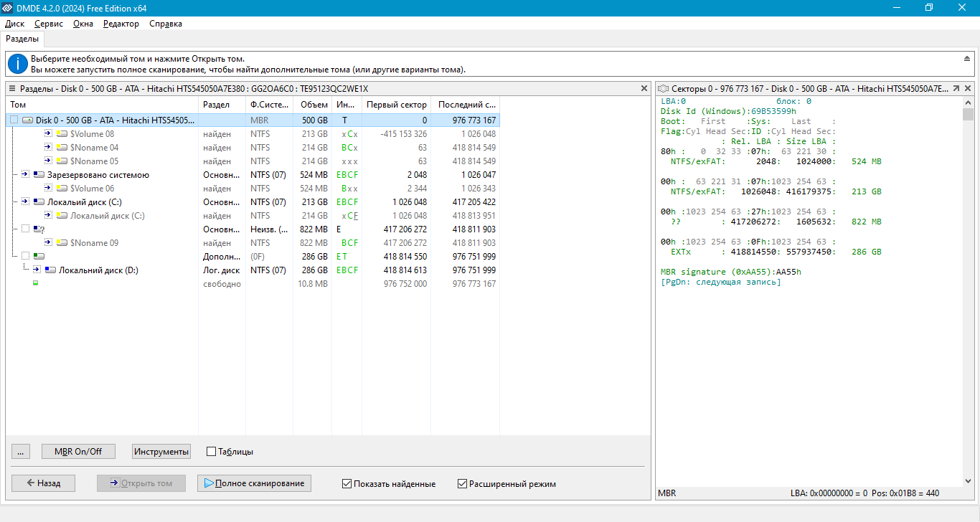Toggle the expander box of 286 GB extended partition

(x=26, y=257)
